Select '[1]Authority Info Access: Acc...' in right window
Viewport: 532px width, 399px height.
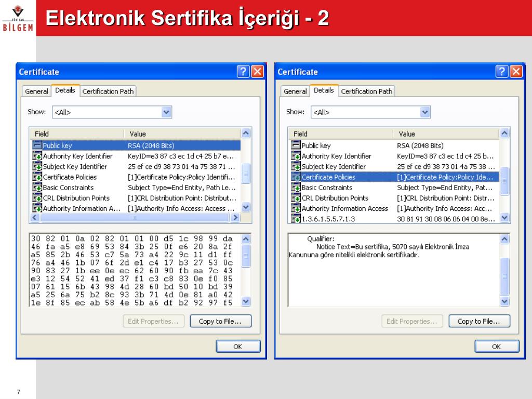(444, 209)
